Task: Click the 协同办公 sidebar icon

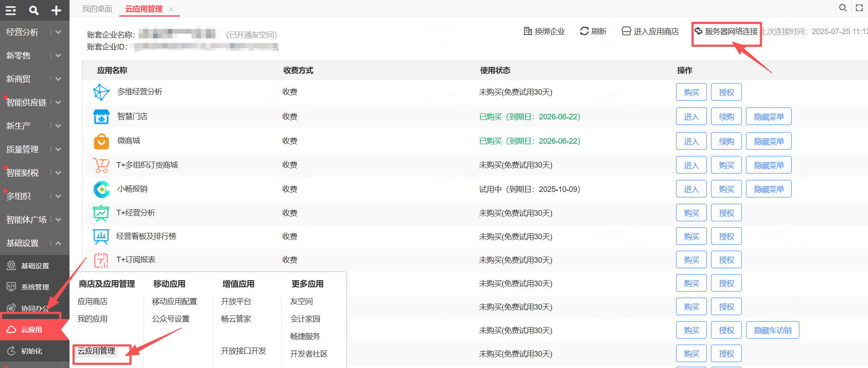Action: (x=12, y=308)
